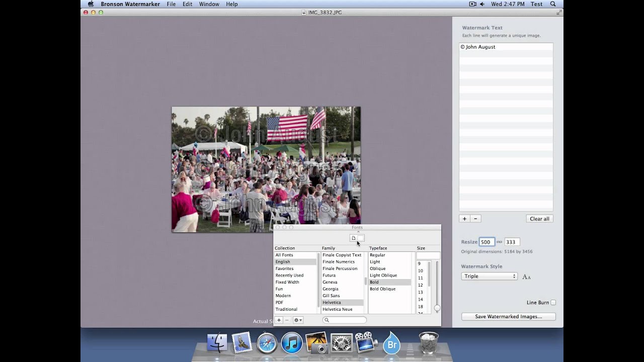Select the Geneva font family
The height and width of the screenshot is (362, 644).
pos(343,282)
